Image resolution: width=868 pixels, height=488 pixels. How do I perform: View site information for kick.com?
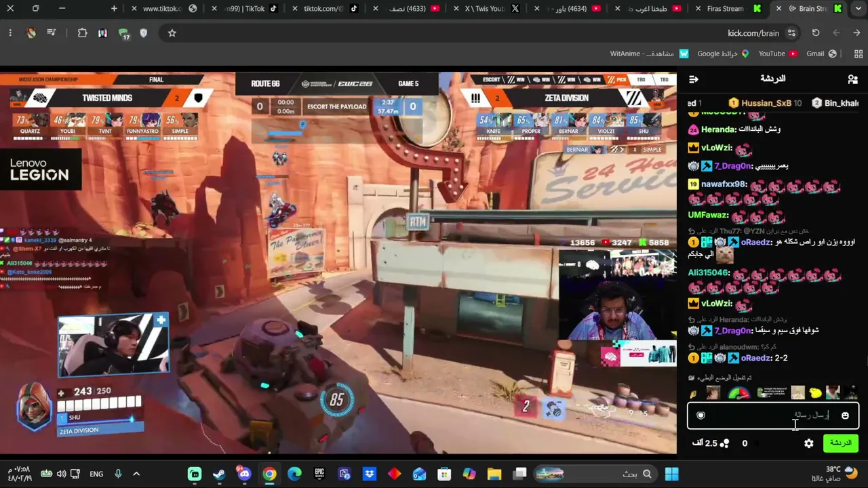point(791,33)
